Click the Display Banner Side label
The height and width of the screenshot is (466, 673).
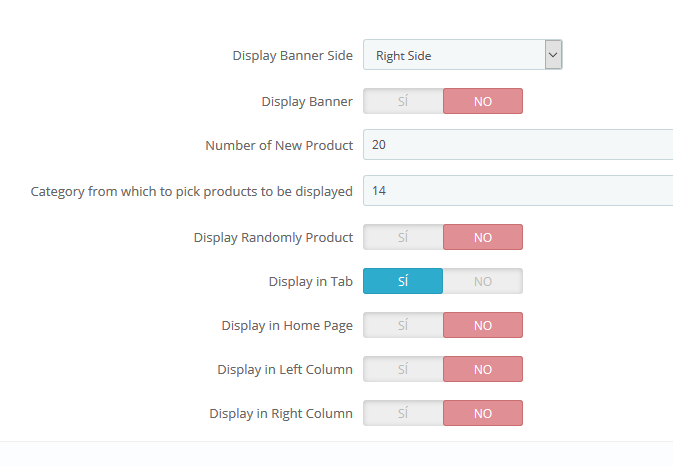point(292,56)
